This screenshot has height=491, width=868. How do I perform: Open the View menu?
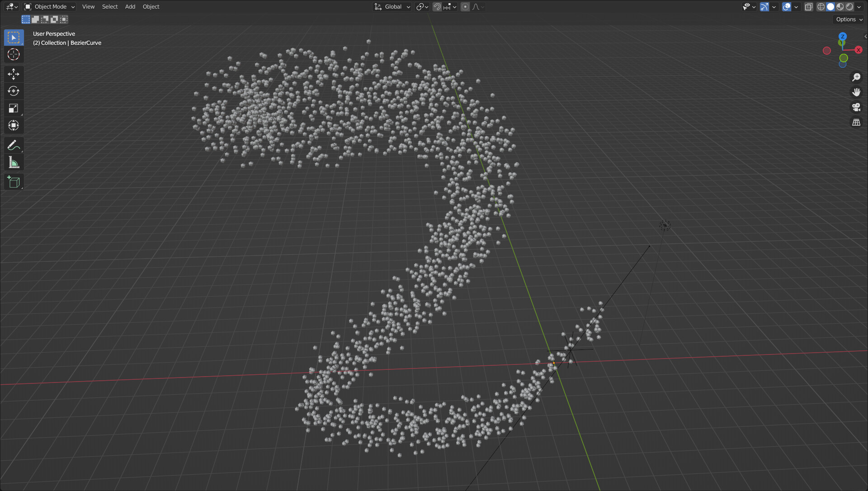pyautogui.click(x=88, y=6)
